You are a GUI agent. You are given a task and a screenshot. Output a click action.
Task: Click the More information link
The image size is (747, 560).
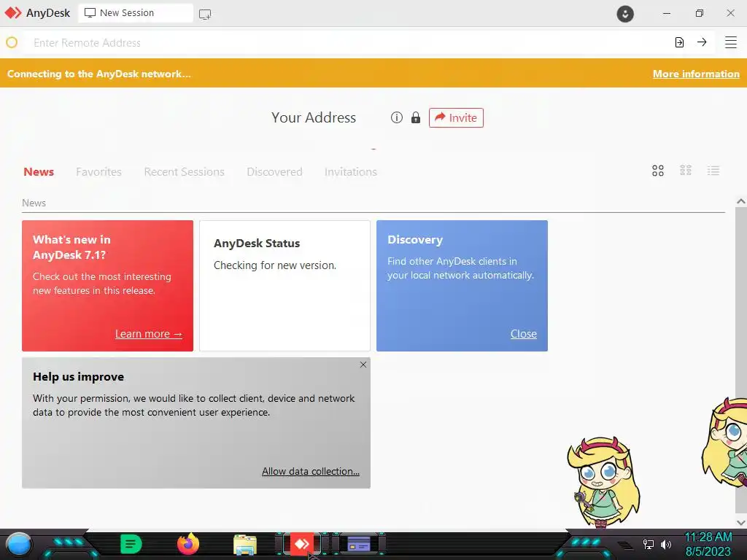696,74
